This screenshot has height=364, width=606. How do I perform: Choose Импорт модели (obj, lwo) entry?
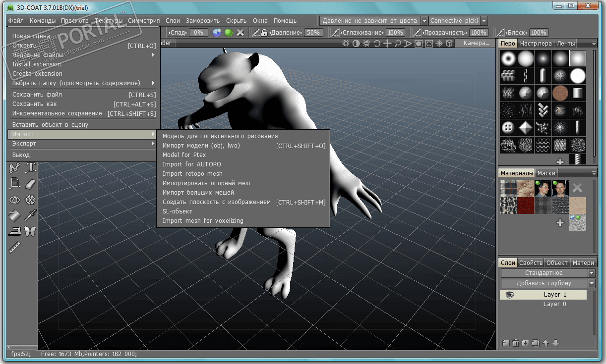point(201,146)
